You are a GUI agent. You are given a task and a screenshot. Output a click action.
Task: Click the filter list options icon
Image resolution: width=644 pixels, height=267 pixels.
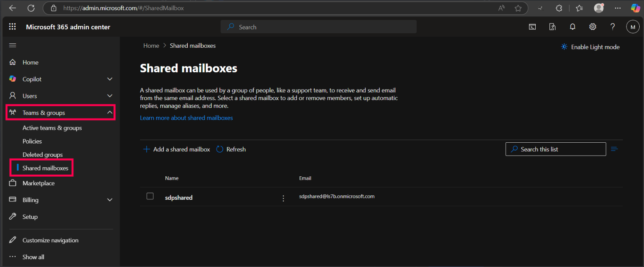coord(614,149)
